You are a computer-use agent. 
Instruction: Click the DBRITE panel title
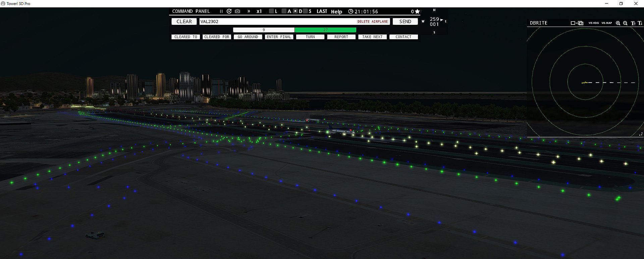click(x=538, y=23)
